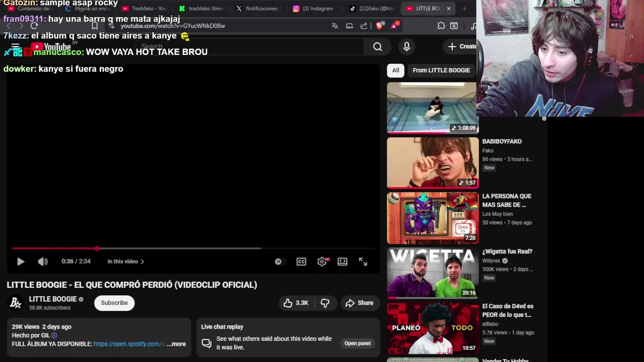Switch to Instagram browser tab

314,9
